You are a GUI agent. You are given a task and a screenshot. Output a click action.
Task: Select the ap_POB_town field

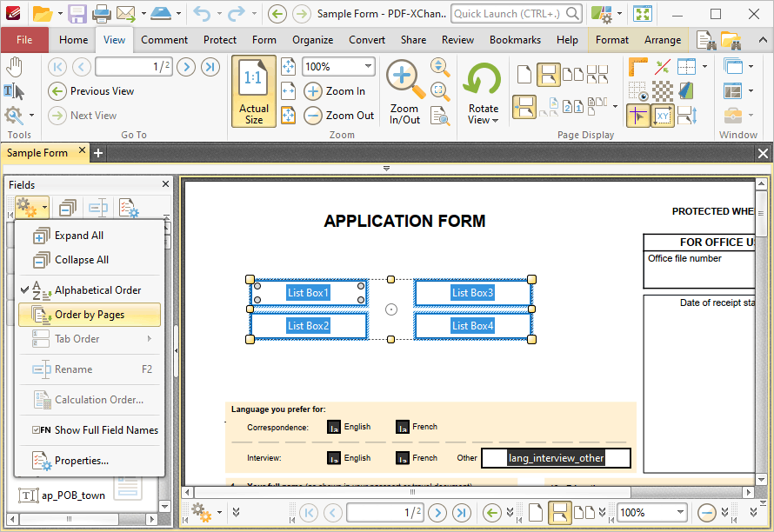(62, 495)
